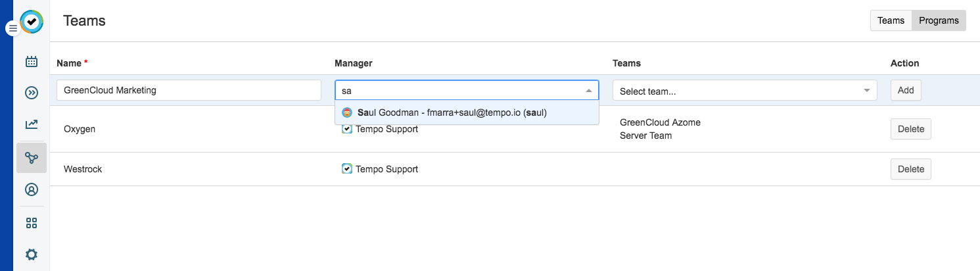Open the teams node-graph icon
Image resolution: width=980 pixels, height=271 pixels.
click(x=32, y=158)
